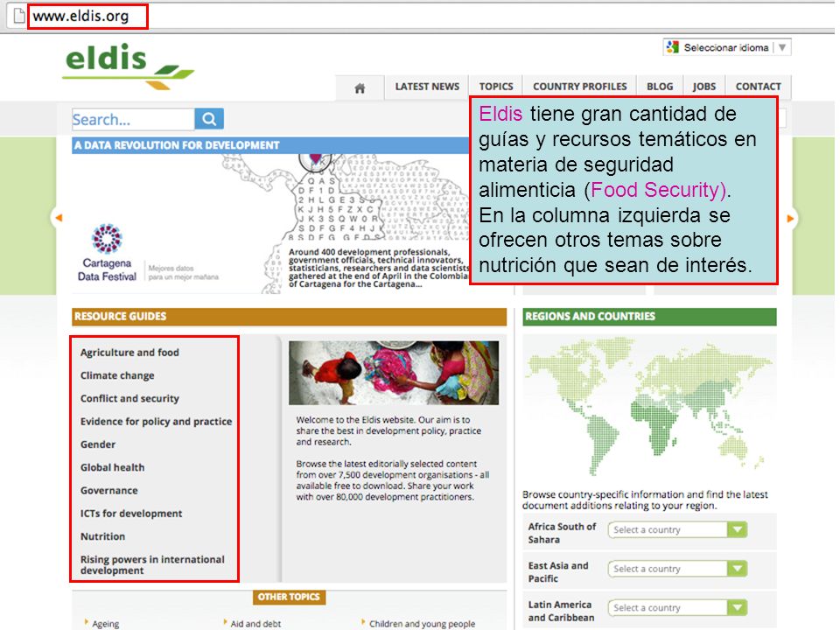Open the Governance resource guide
Screen dimensions: 840x630
(x=109, y=491)
